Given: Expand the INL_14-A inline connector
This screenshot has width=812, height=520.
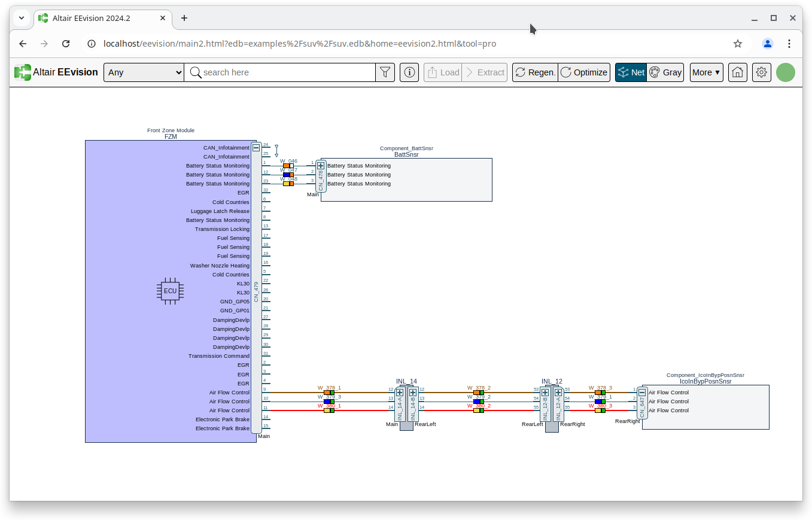Looking at the screenshot, I should click(x=400, y=393).
